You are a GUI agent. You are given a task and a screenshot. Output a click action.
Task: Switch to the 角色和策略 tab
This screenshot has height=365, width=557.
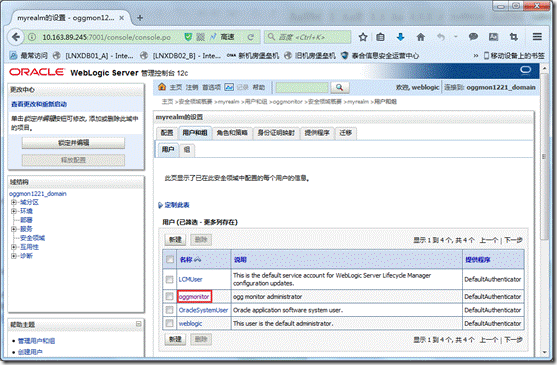tap(232, 133)
